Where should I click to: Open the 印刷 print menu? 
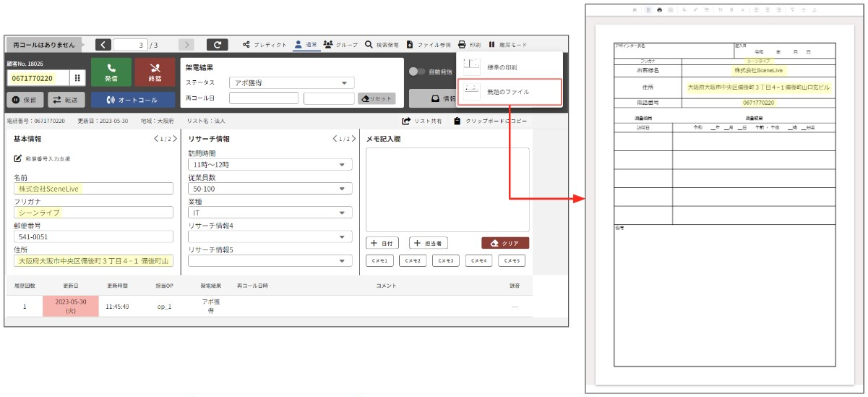point(468,45)
